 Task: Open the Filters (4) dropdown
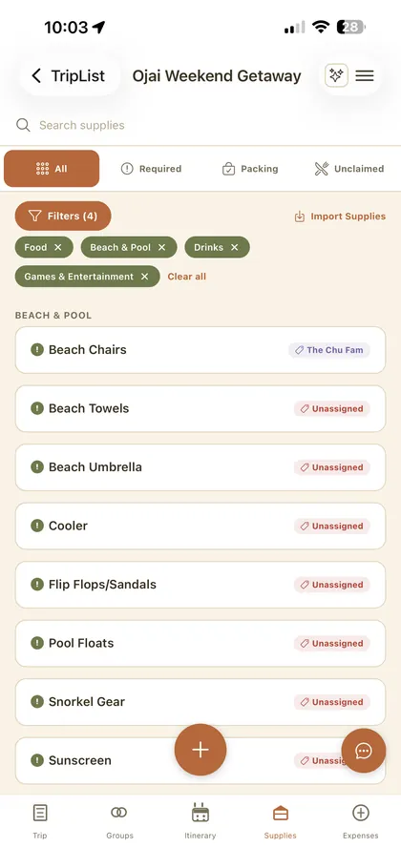click(x=63, y=216)
